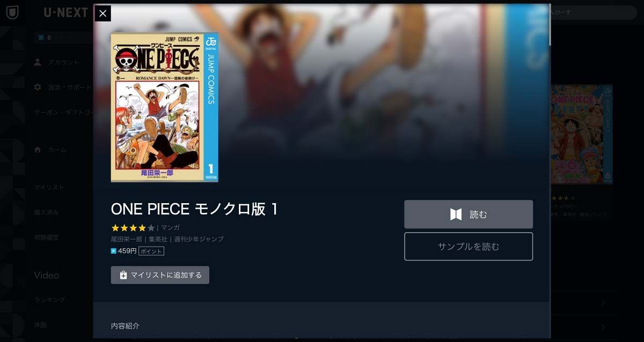
Task: Close the manga detail dialog
Action: coord(103,13)
